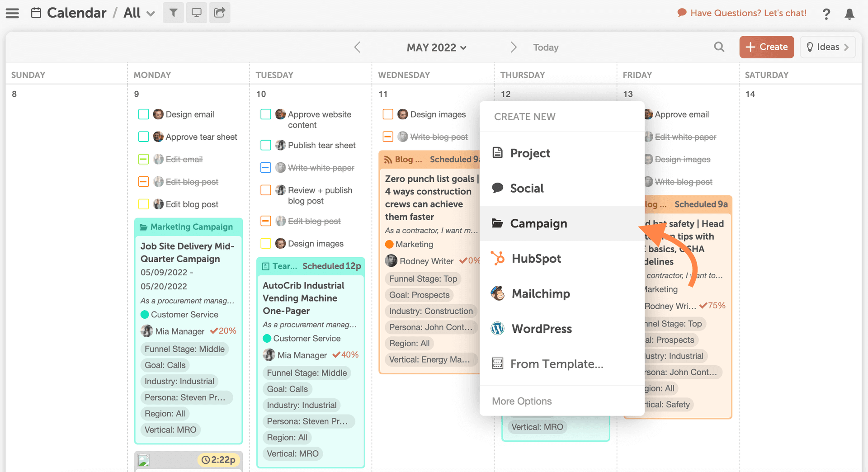Select the screen view icon
The width and height of the screenshot is (868, 472).
(x=196, y=13)
